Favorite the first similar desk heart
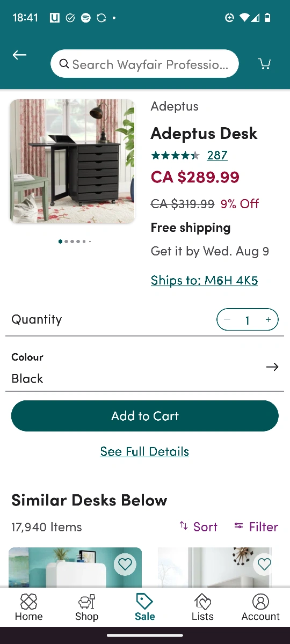Viewport: 290px width, 644px height. [x=125, y=564]
